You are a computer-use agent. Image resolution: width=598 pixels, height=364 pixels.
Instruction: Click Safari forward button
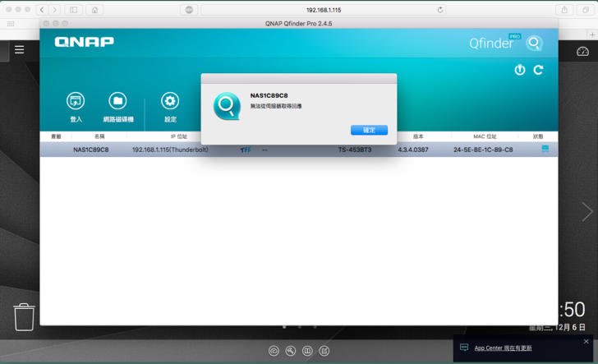pyautogui.click(x=54, y=10)
